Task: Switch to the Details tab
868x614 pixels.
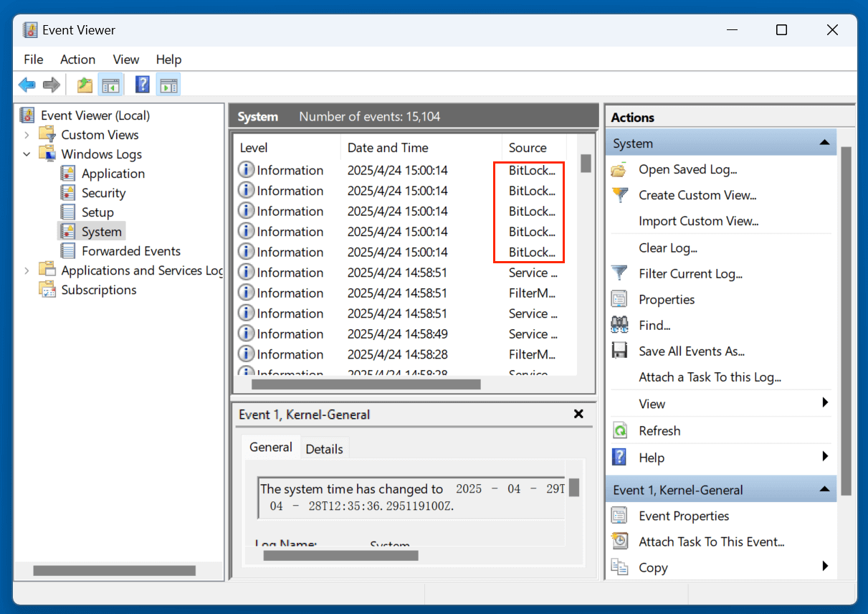Action: (324, 449)
